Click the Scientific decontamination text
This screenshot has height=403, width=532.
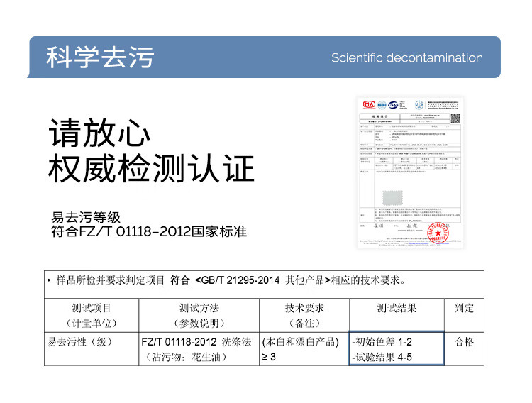pyautogui.click(x=407, y=57)
